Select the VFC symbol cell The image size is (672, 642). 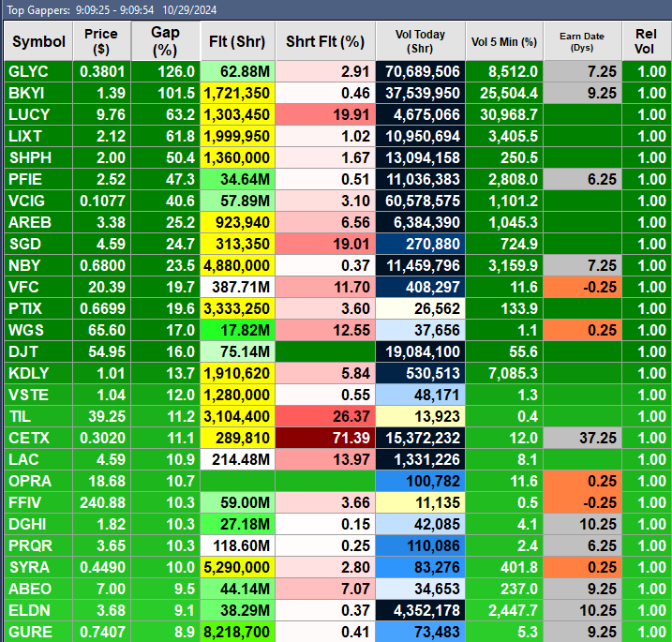pos(38,287)
